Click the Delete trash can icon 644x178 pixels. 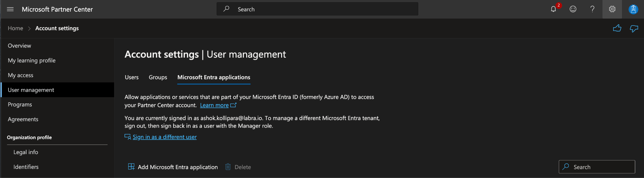[228, 167]
